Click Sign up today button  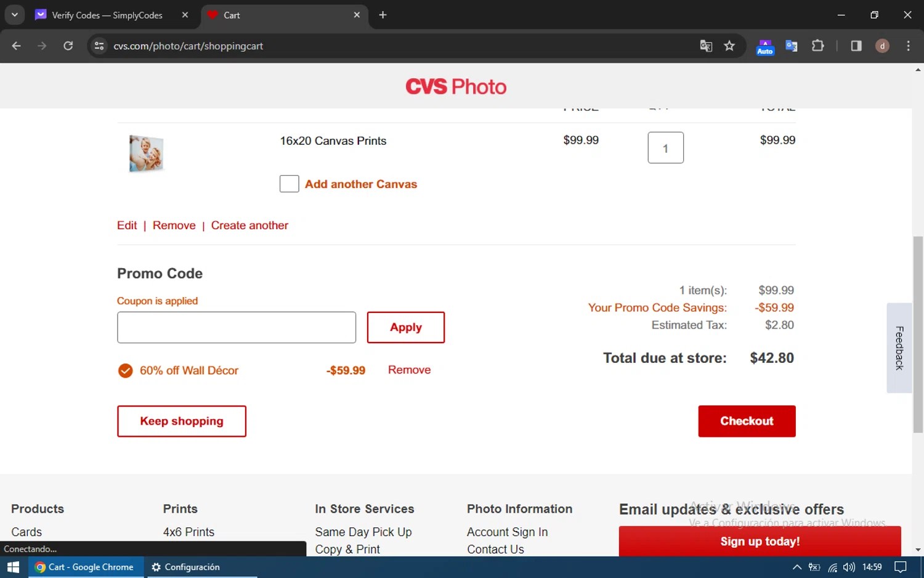[760, 541]
